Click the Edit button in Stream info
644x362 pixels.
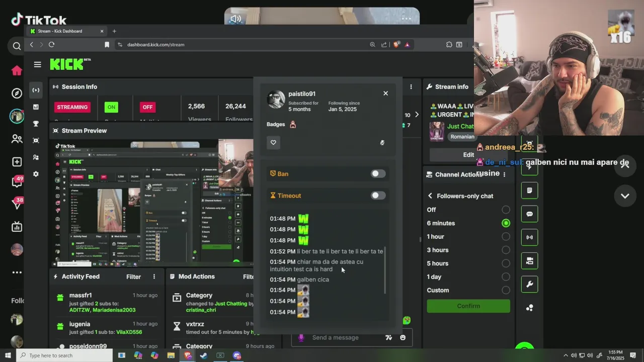[468, 154]
